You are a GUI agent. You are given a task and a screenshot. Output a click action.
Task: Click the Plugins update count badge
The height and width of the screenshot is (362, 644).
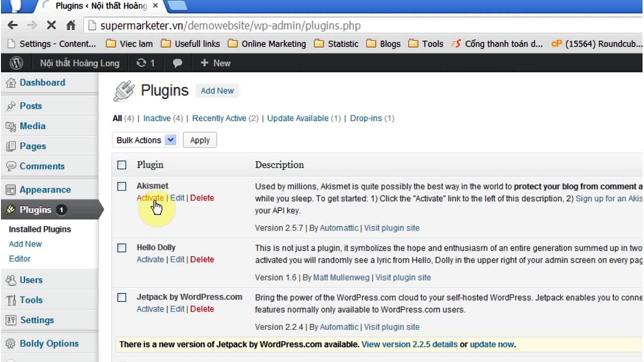(61, 210)
